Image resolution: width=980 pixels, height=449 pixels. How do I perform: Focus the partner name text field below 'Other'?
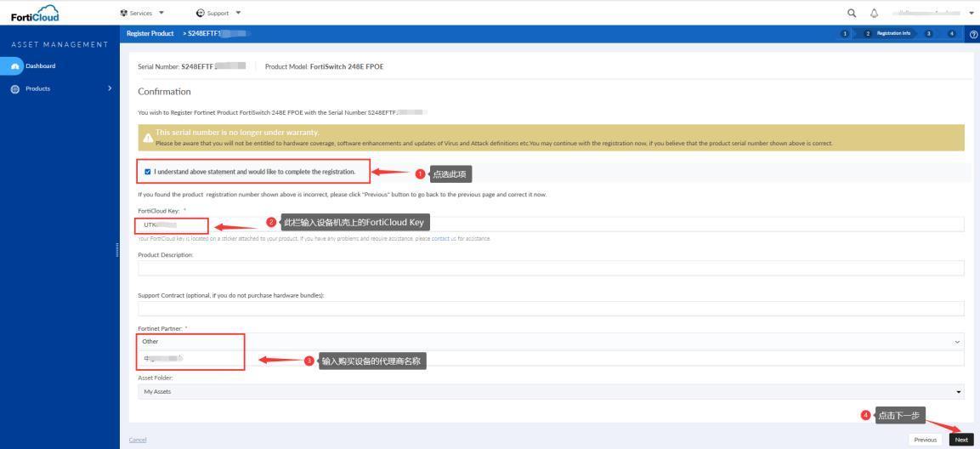[x=550, y=358]
